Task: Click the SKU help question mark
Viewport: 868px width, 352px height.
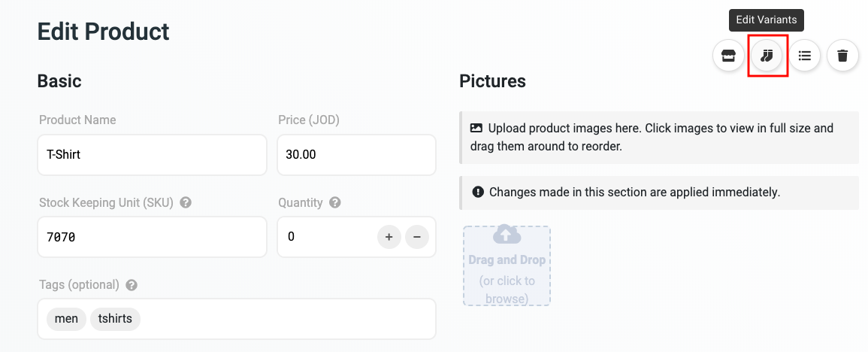Action: click(x=186, y=202)
